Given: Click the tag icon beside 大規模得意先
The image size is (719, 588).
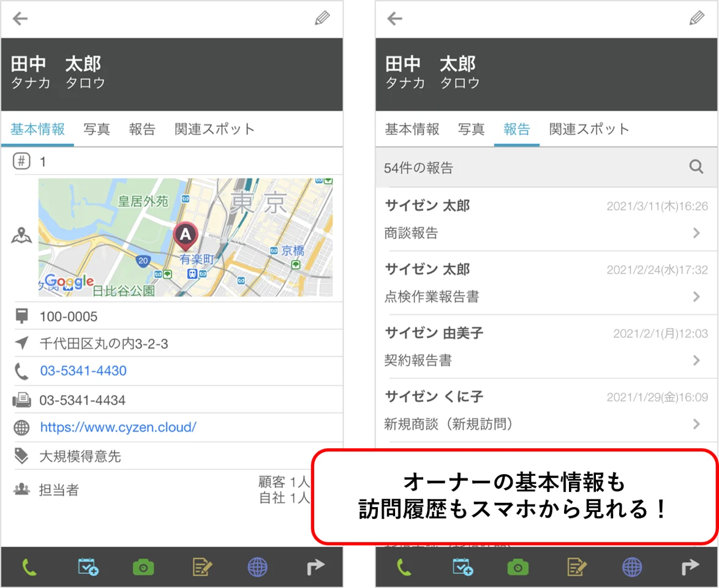Looking at the screenshot, I should (x=21, y=456).
